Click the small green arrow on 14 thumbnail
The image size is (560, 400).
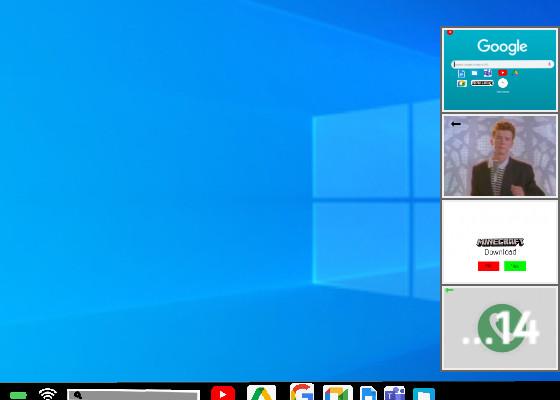click(449, 290)
